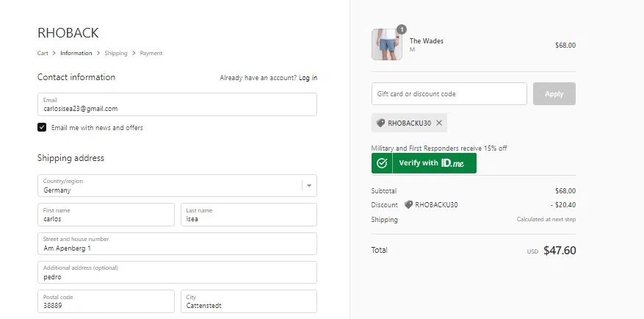Screen dimensions: 644x319
Task: Click the Gift card or discount code field
Action: (x=449, y=94)
